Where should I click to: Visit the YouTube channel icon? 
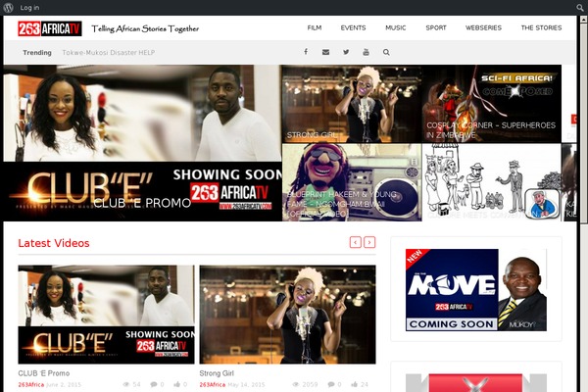pyautogui.click(x=366, y=52)
